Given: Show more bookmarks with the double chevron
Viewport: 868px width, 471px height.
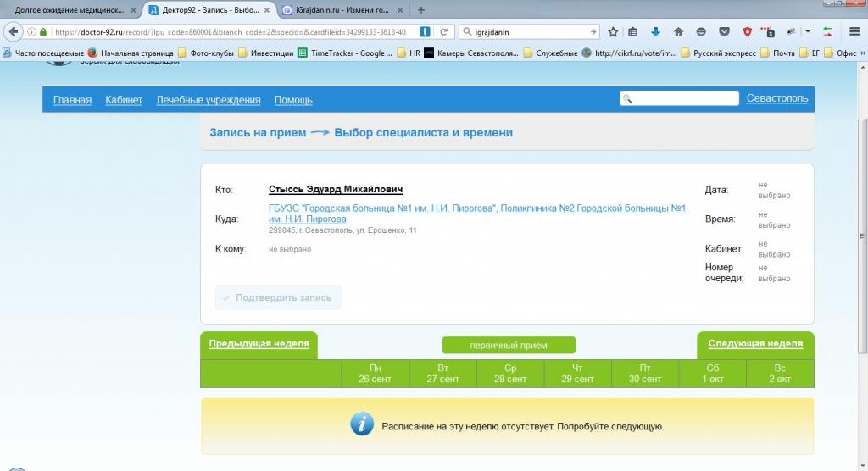Looking at the screenshot, I should point(862,53).
